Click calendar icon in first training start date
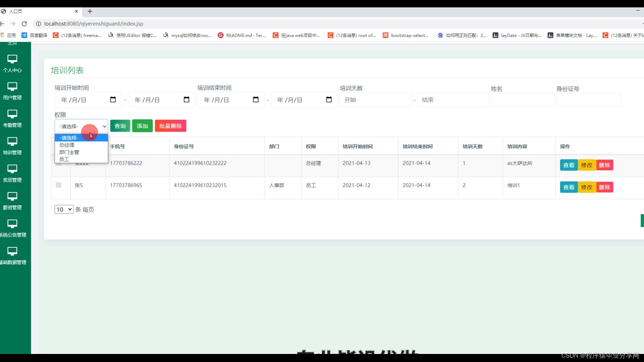 (x=113, y=100)
